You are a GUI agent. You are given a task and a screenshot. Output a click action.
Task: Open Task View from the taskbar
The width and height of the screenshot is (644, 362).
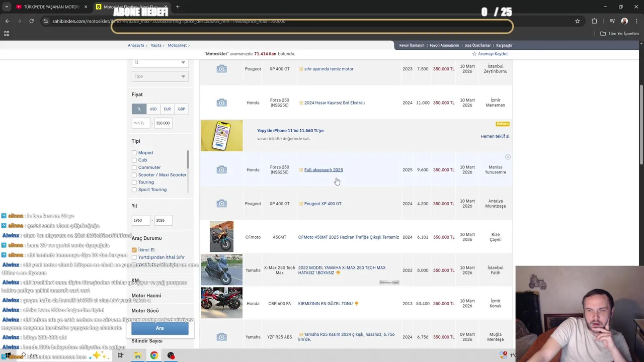point(120,355)
